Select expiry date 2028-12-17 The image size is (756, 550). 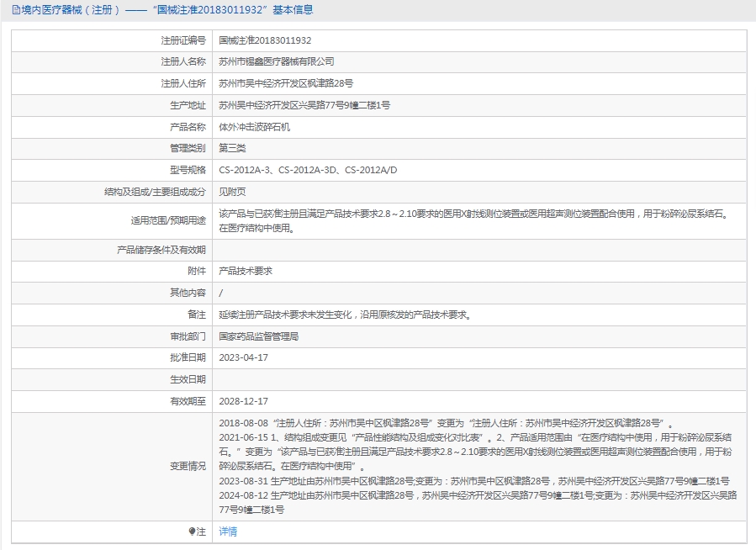pyautogui.click(x=244, y=401)
